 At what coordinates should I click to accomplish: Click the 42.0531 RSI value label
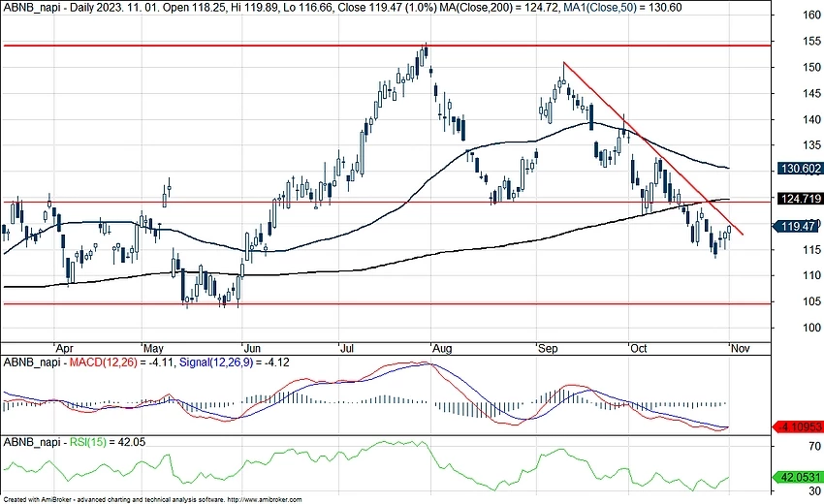click(798, 477)
